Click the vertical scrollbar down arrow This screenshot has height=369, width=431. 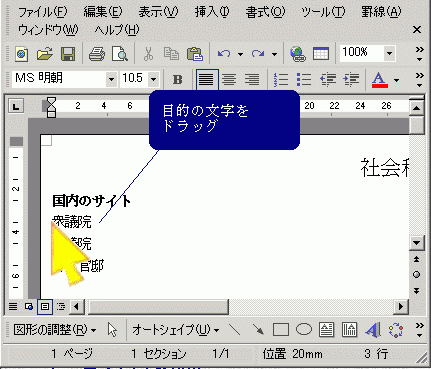(416, 243)
